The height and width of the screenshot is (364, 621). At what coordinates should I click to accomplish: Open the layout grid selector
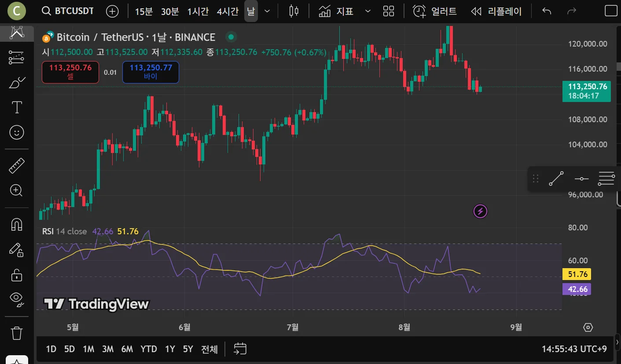[x=389, y=11]
